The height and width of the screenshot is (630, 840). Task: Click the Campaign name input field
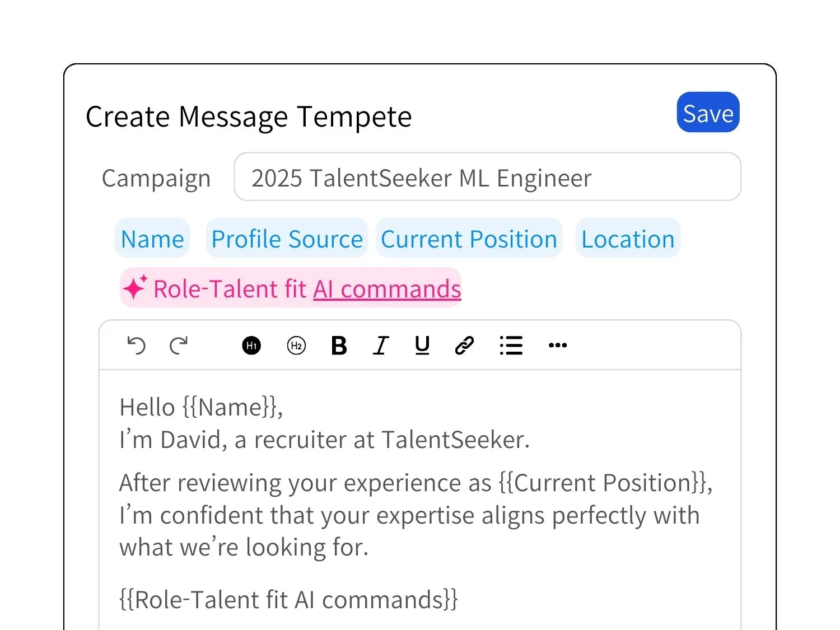(487, 178)
